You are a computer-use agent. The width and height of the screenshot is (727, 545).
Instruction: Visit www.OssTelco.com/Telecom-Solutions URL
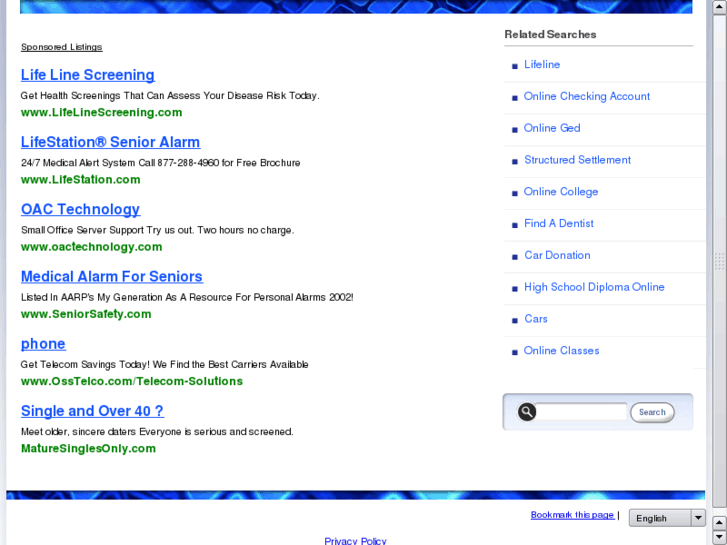tap(132, 381)
